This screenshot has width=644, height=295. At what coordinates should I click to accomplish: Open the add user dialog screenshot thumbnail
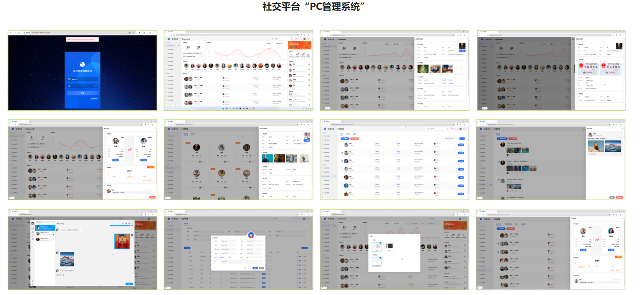(239, 250)
